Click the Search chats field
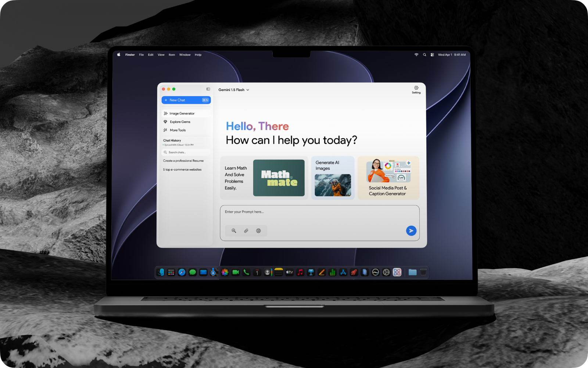The image size is (588, 368). click(186, 152)
